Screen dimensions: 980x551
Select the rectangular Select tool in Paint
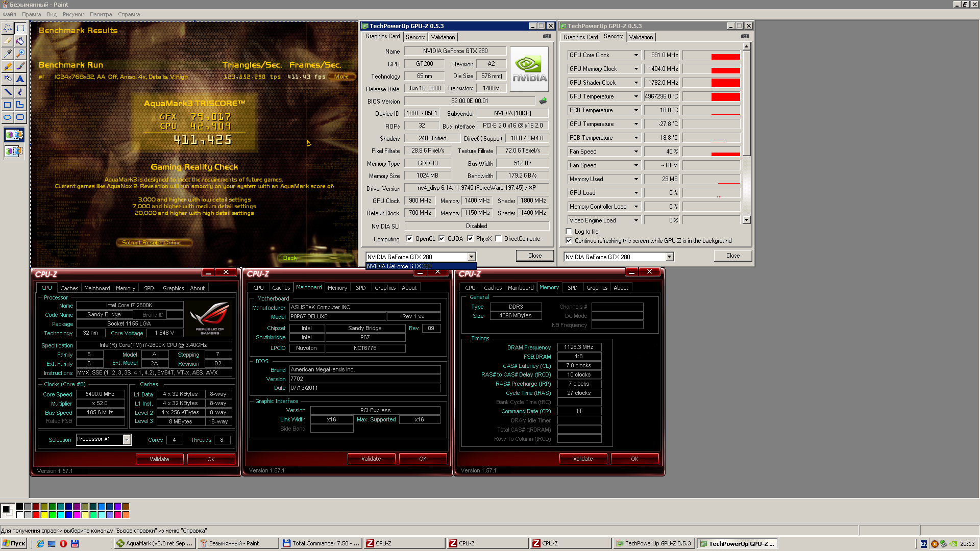[x=20, y=28]
